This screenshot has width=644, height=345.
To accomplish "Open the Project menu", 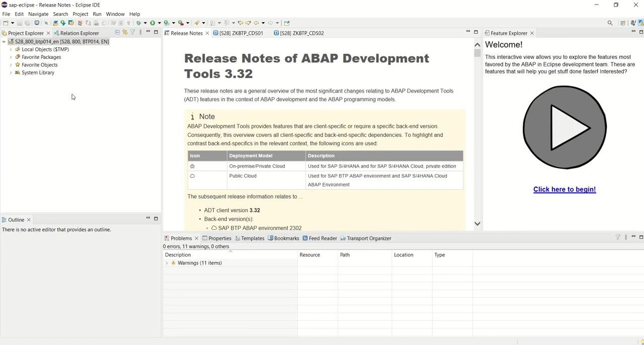I will click(80, 14).
